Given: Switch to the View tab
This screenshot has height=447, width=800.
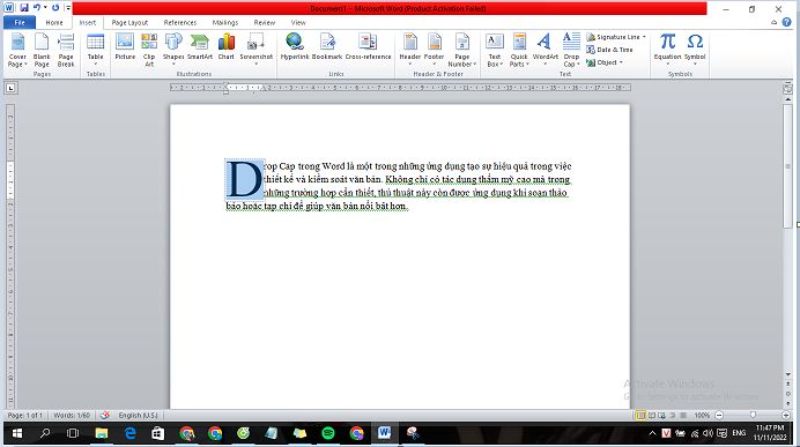Looking at the screenshot, I should [298, 22].
